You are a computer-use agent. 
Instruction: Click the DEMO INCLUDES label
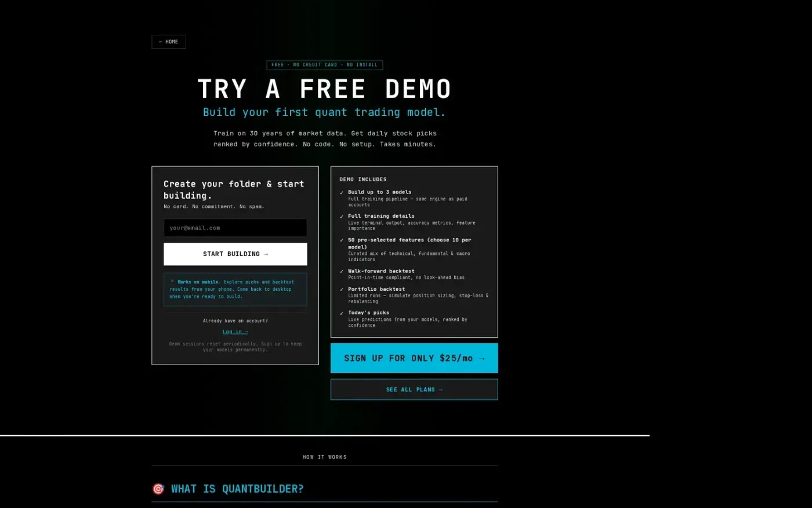coord(363,179)
